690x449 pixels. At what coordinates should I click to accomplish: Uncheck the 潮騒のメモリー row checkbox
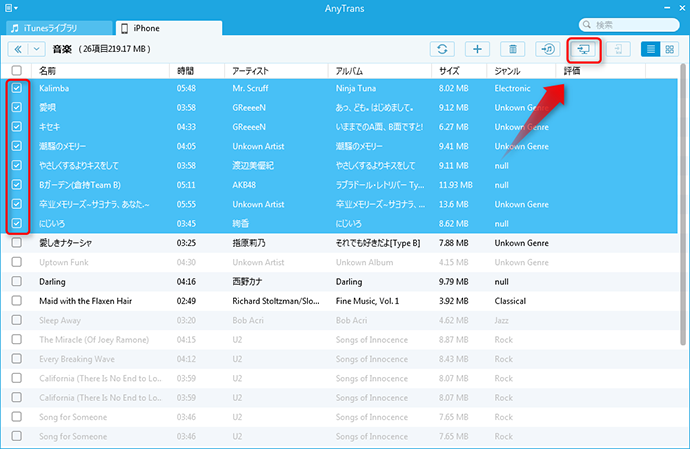coord(16,146)
